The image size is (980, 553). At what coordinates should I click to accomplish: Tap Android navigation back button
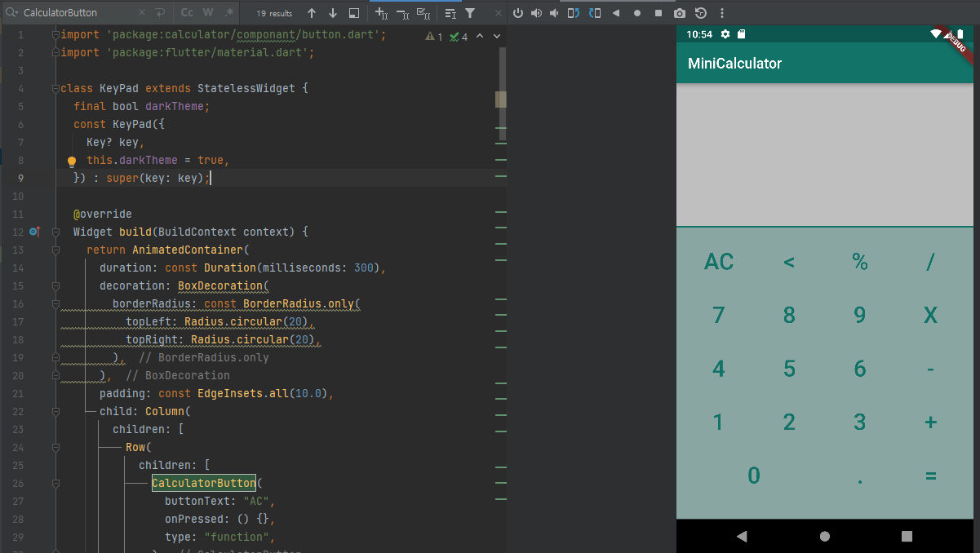coord(742,536)
